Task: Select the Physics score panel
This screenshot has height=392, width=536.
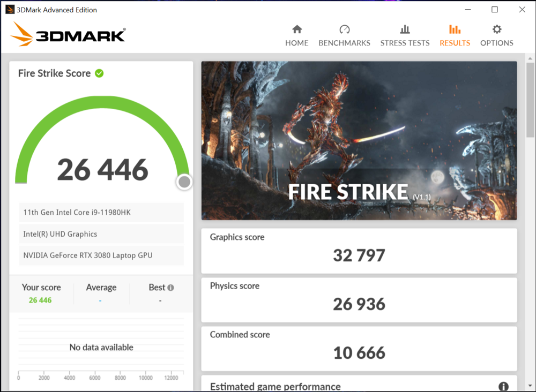Action: [x=359, y=299]
